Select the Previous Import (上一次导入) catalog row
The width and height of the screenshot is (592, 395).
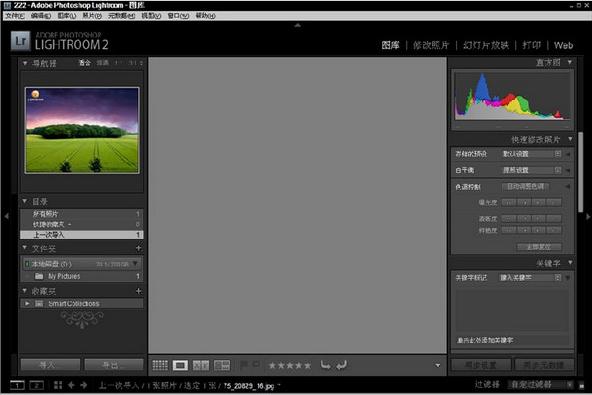(x=82, y=235)
